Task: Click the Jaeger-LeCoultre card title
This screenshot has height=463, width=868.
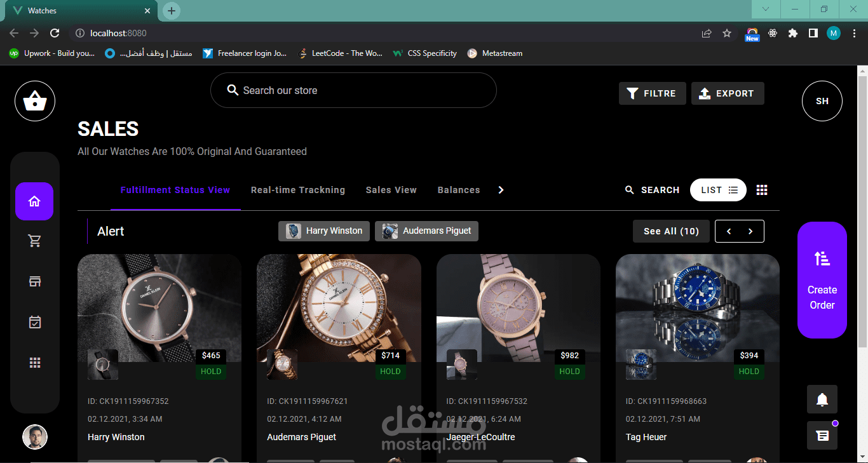Action: 481,437
